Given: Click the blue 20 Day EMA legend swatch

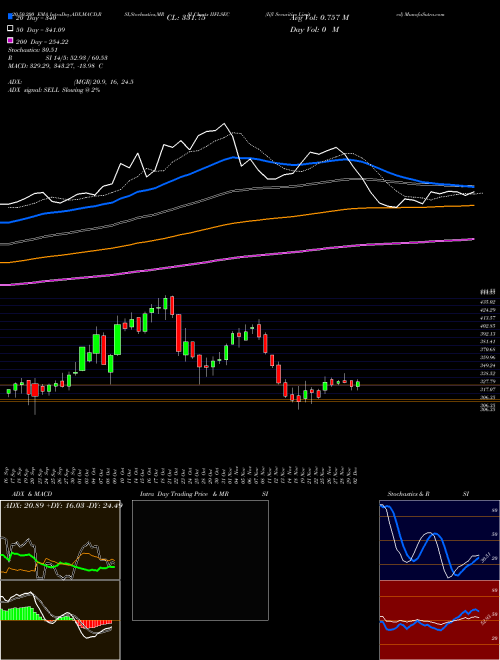Looking at the screenshot, I should (x=10, y=17).
